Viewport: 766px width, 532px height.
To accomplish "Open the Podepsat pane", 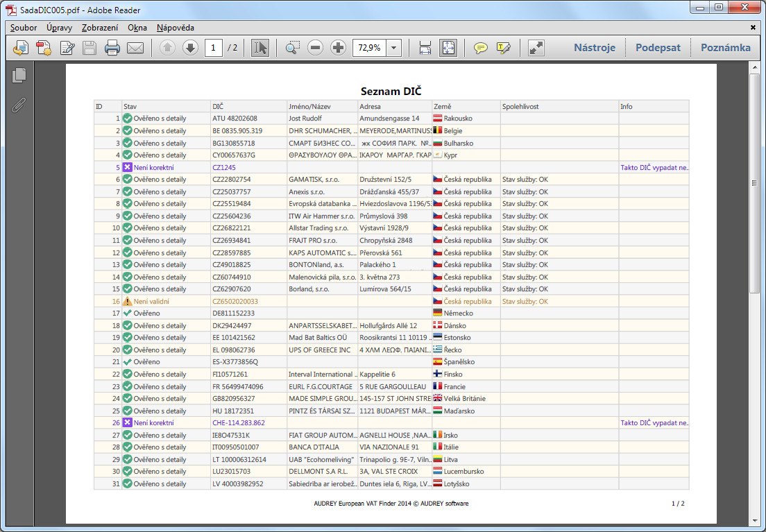I will (x=658, y=48).
